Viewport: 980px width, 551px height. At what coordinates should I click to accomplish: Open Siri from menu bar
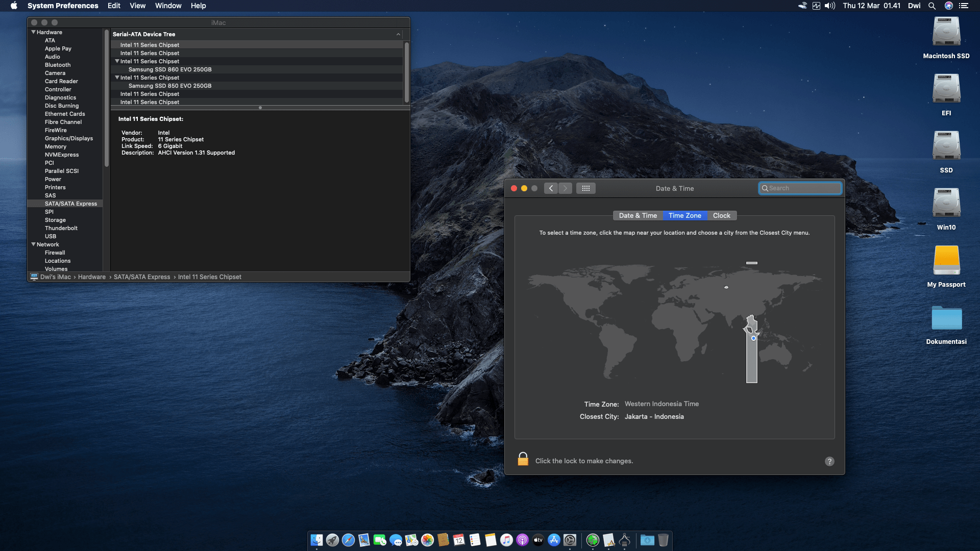pyautogui.click(x=948, y=6)
